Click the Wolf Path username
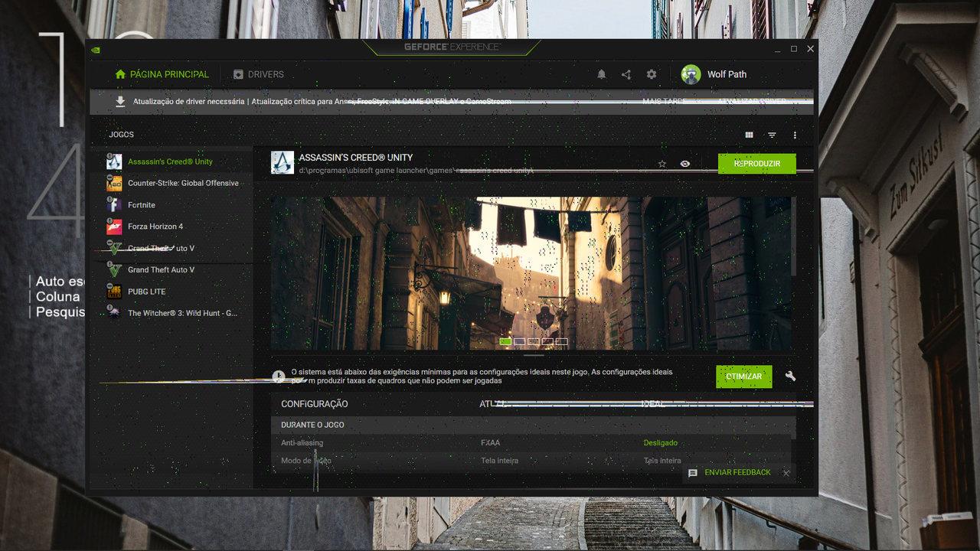980x551 pixels. pos(727,74)
